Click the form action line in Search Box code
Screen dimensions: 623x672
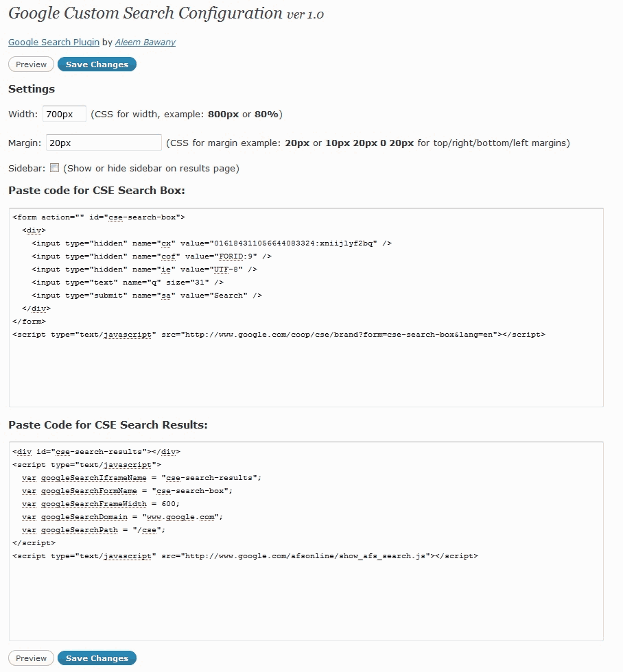point(99,217)
